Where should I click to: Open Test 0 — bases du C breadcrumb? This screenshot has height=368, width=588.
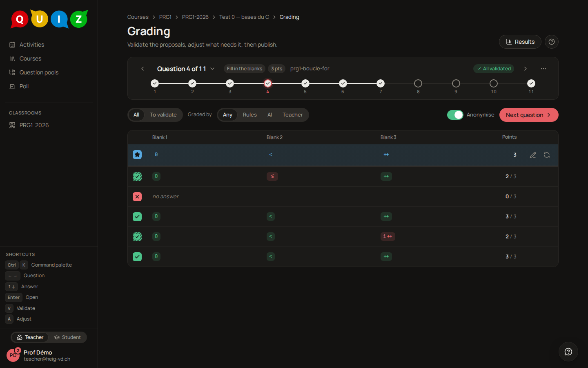(x=244, y=17)
